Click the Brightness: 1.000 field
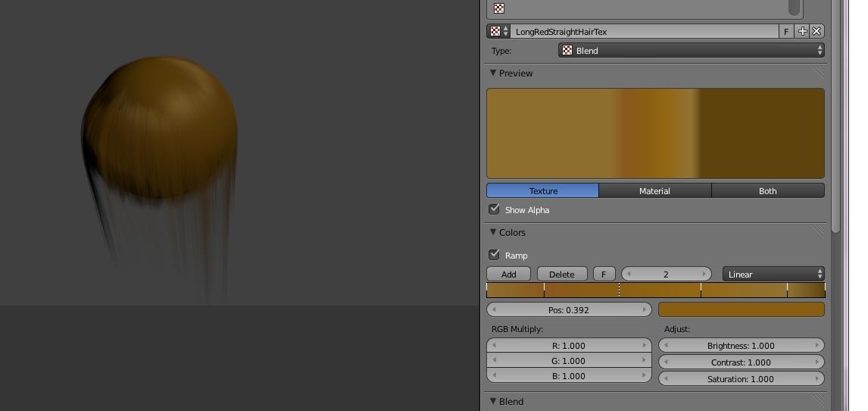This screenshot has width=868, height=411. tap(742, 346)
